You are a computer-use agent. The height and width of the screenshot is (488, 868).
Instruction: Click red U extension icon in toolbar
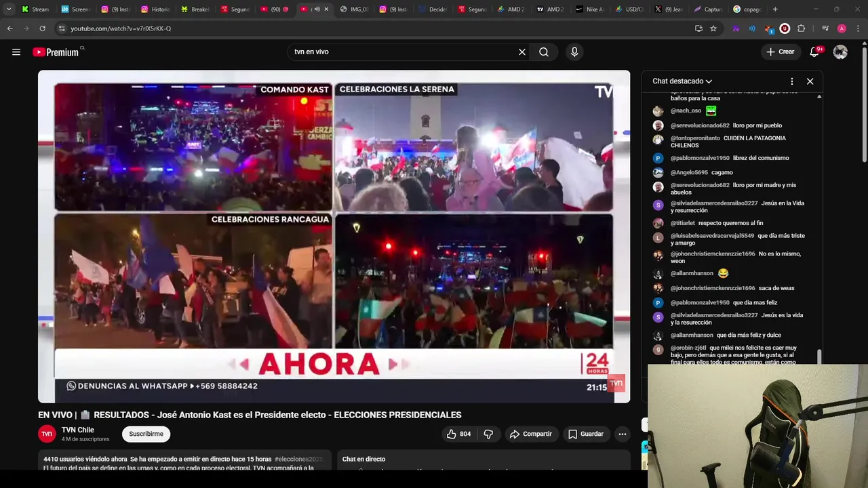tap(785, 28)
